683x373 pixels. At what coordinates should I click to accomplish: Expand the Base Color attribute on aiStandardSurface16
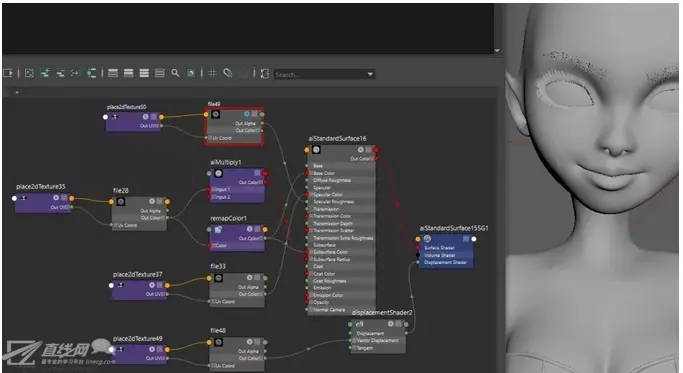pyautogui.click(x=311, y=173)
